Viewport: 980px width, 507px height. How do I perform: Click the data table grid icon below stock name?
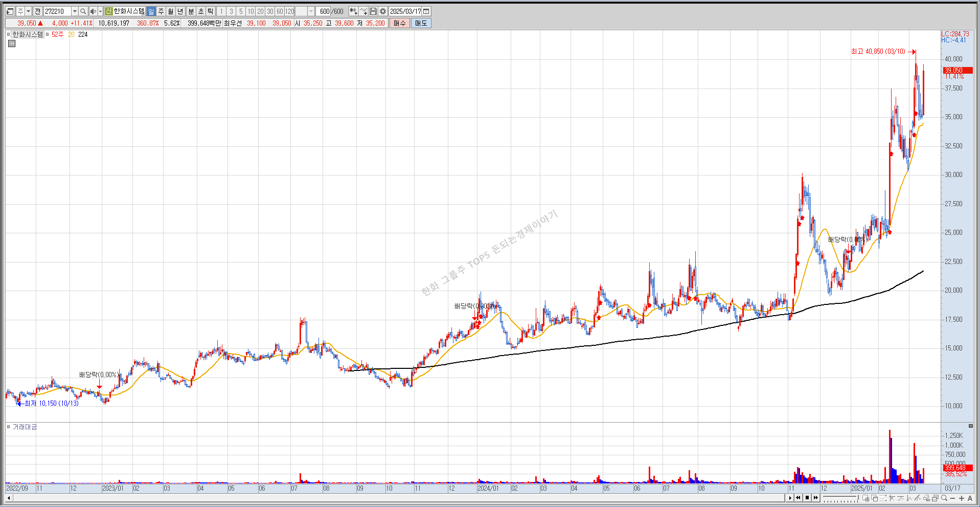coord(12,43)
